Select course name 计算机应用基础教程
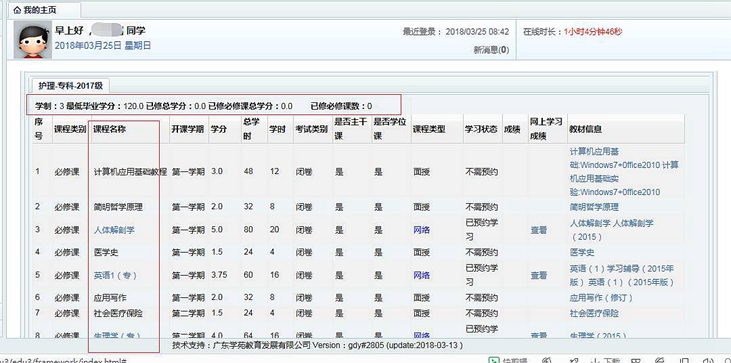Viewport: 731px width, 363px height. (130, 171)
